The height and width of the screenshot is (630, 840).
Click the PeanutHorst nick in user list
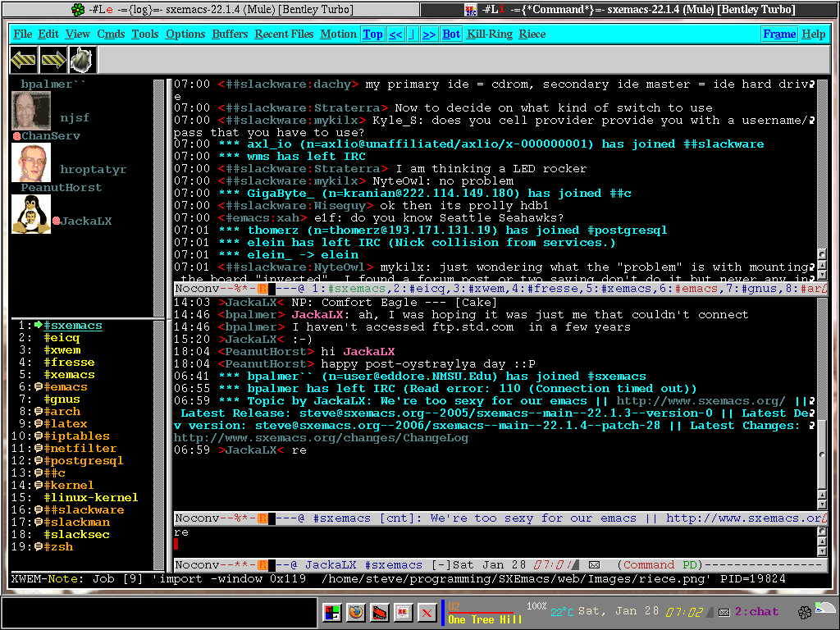click(61, 188)
